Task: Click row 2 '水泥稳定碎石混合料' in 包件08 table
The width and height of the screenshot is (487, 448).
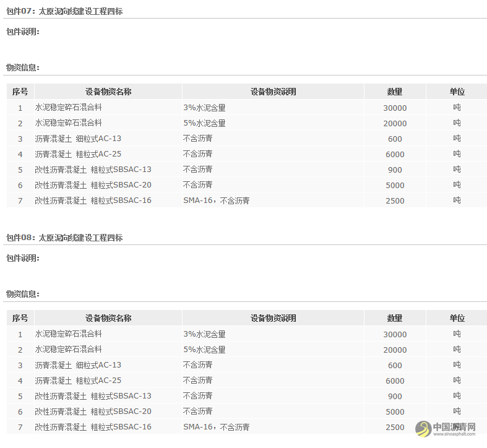Action: [68, 350]
